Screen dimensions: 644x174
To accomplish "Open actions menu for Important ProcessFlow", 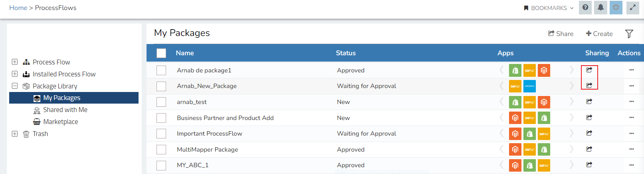I will [x=631, y=134].
